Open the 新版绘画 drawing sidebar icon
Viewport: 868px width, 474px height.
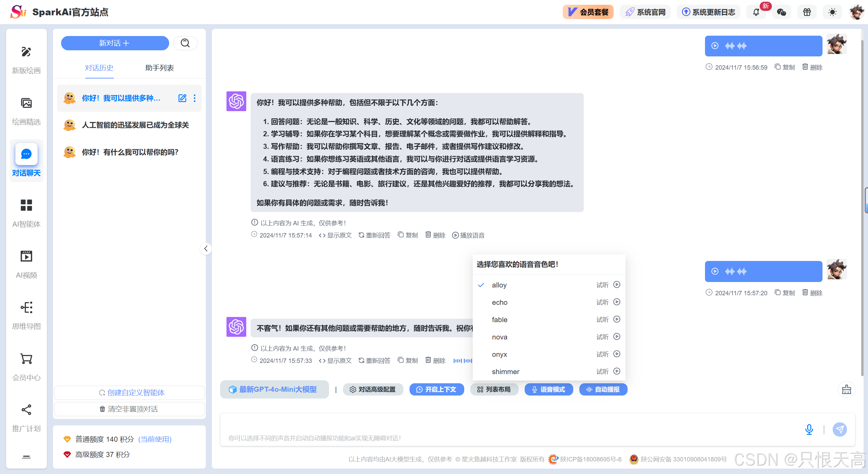[x=26, y=52]
